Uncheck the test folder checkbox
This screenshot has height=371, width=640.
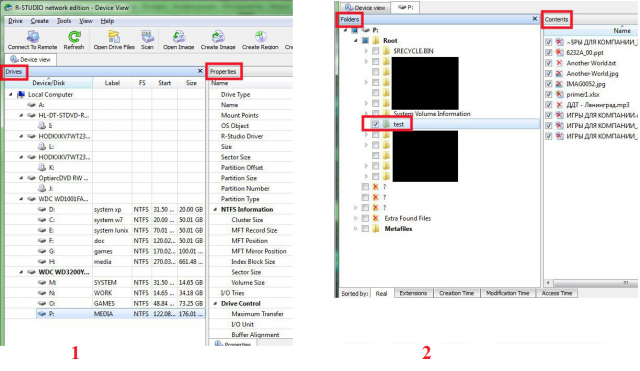click(376, 124)
